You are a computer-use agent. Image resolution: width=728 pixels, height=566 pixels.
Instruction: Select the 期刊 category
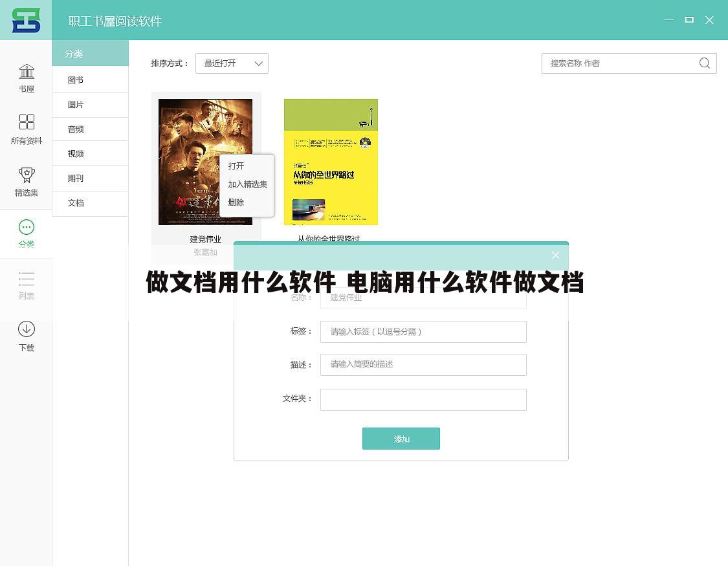coord(90,178)
